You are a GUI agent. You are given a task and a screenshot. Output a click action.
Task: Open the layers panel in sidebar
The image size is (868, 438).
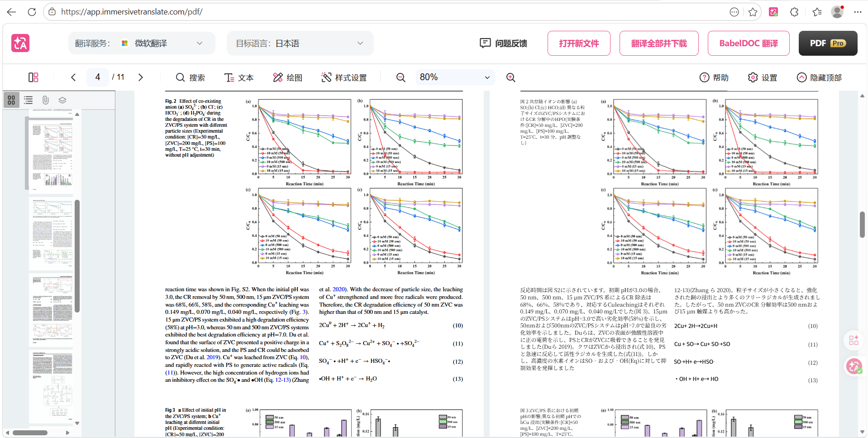pyautogui.click(x=62, y=100)
